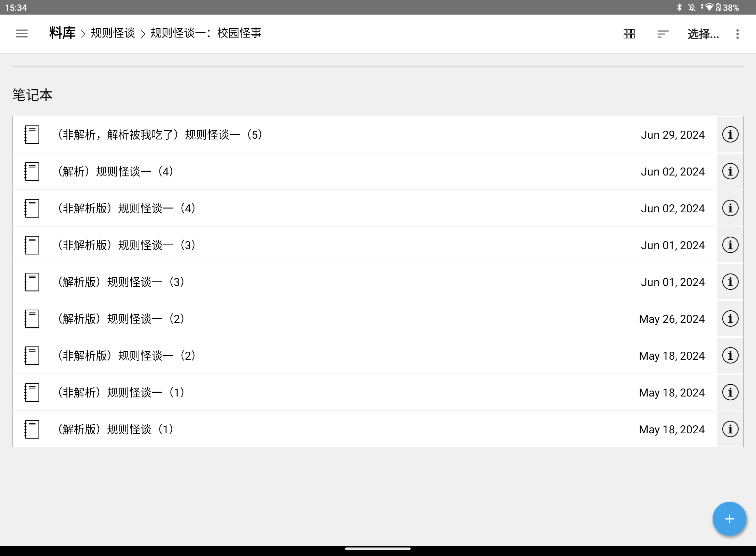The height and width of the screenshot is (556, 756).
Task: Click the 笔记本 section heading
Action: [32, 95]
